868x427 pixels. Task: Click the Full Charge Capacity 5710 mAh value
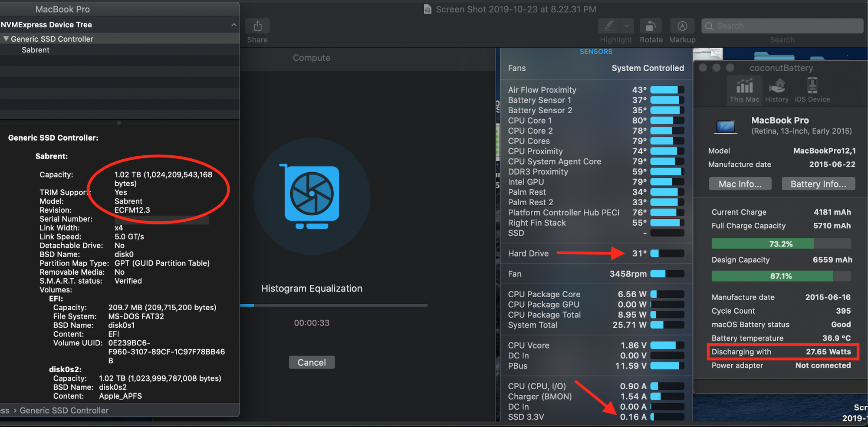point(832,226)
